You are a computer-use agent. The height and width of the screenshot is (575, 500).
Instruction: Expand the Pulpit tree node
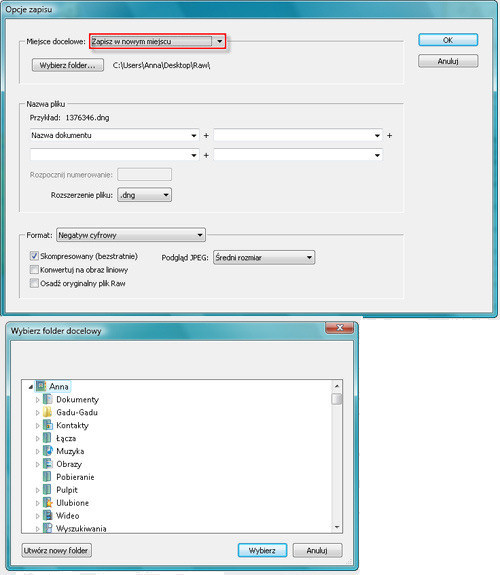pyautogui.click(x=37, y=490)
